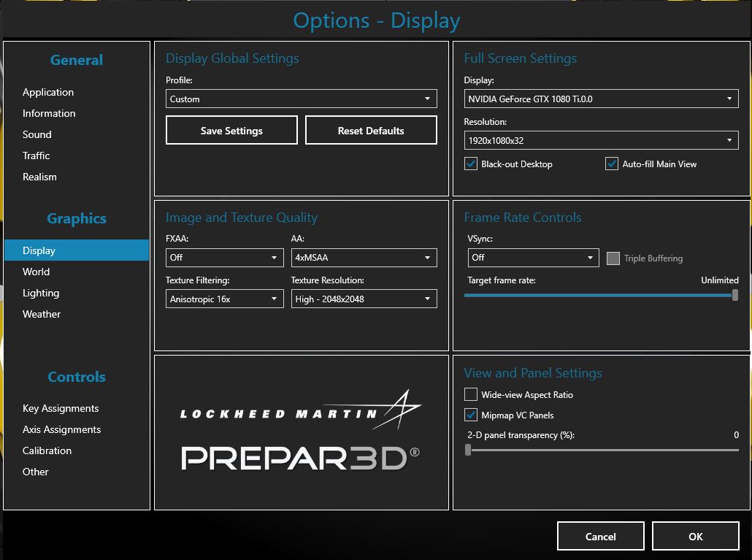The image size is (752, 560).
Task: Uncheck Black-out Desktop
Action: [471, 164]
